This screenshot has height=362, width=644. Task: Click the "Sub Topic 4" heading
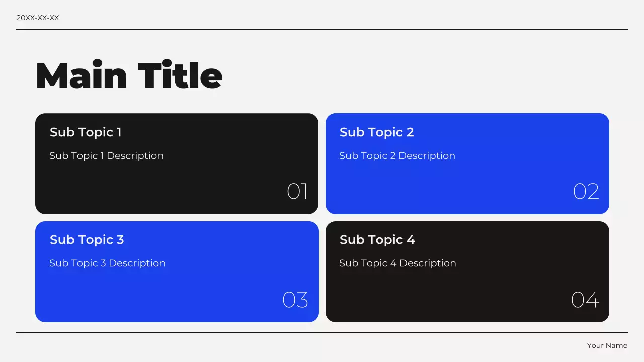pos(377,240)
